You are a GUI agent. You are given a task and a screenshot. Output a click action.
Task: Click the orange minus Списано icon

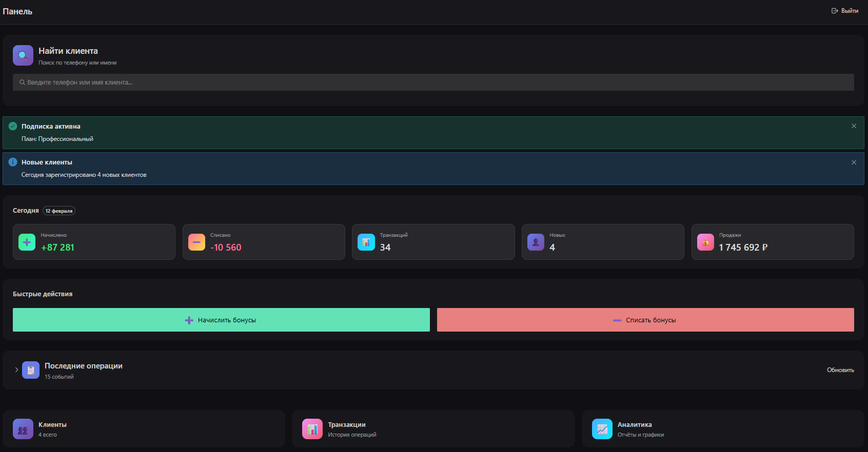pos(196,242)
